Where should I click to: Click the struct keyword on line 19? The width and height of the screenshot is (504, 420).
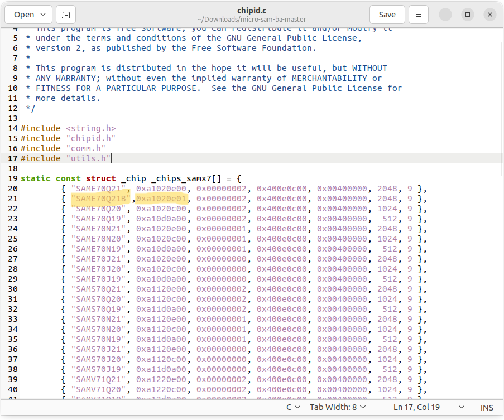coord(100,178)
